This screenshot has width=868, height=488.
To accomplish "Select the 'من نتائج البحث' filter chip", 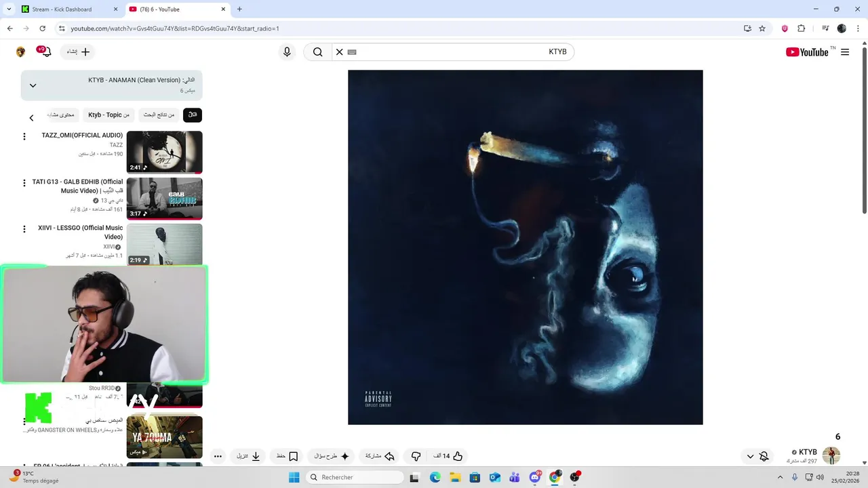I will click(x=159, y=115).
